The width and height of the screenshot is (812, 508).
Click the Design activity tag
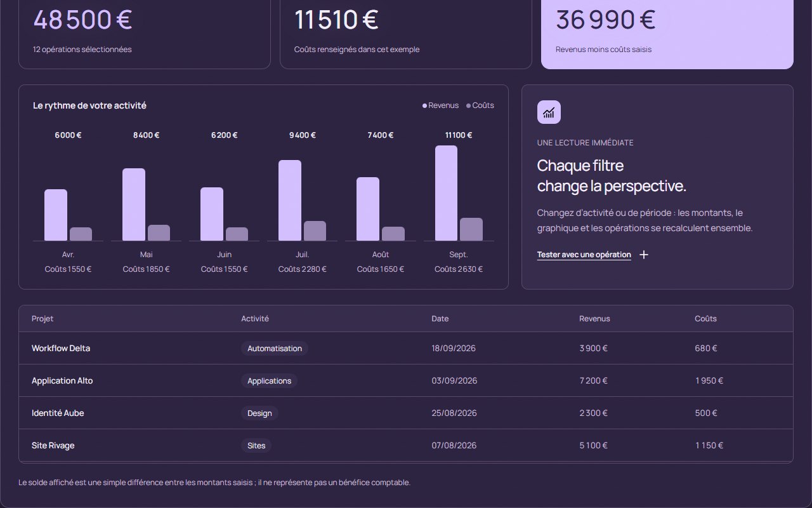(259, 413)
